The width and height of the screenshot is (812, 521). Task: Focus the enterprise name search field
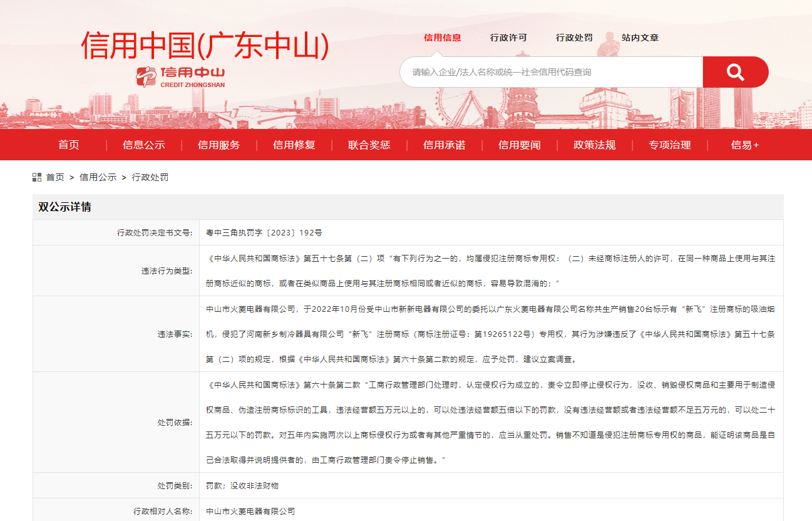[551, 72]
